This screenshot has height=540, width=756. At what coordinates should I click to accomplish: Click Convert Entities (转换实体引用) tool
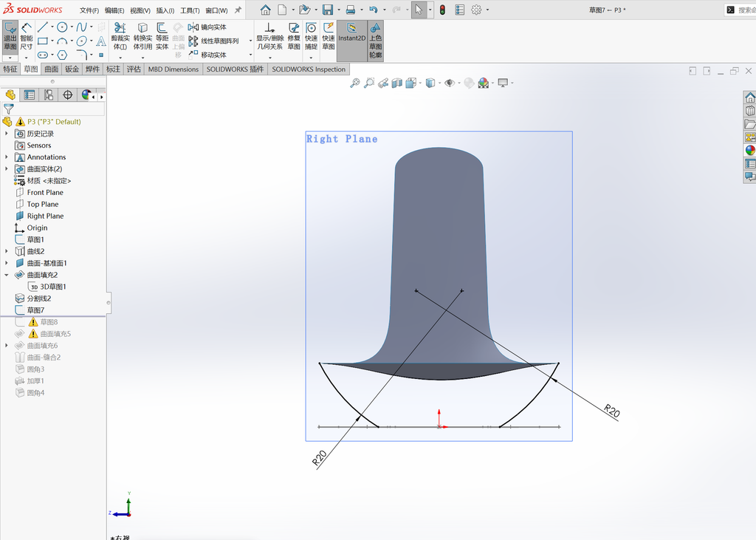(142, 37)
